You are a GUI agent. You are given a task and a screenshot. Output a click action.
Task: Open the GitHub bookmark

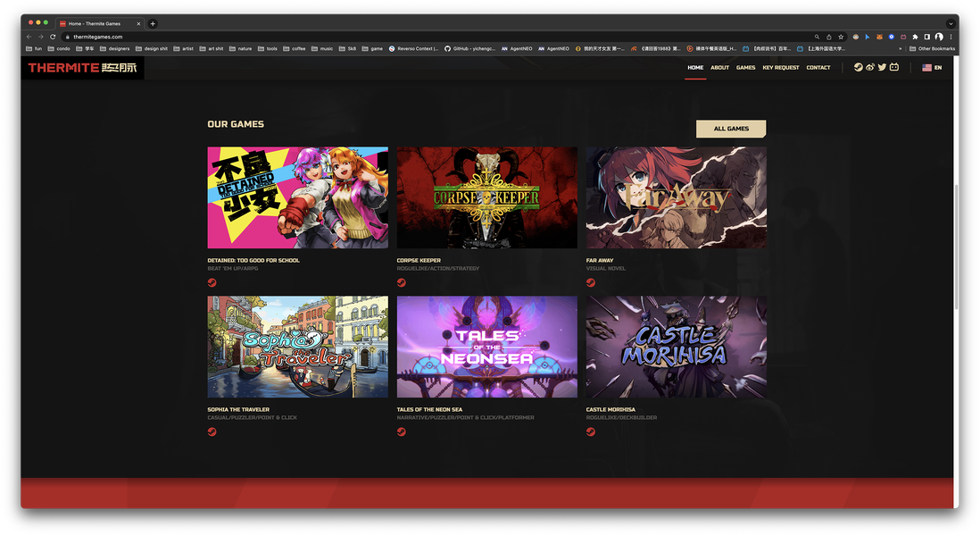point(470,49)
